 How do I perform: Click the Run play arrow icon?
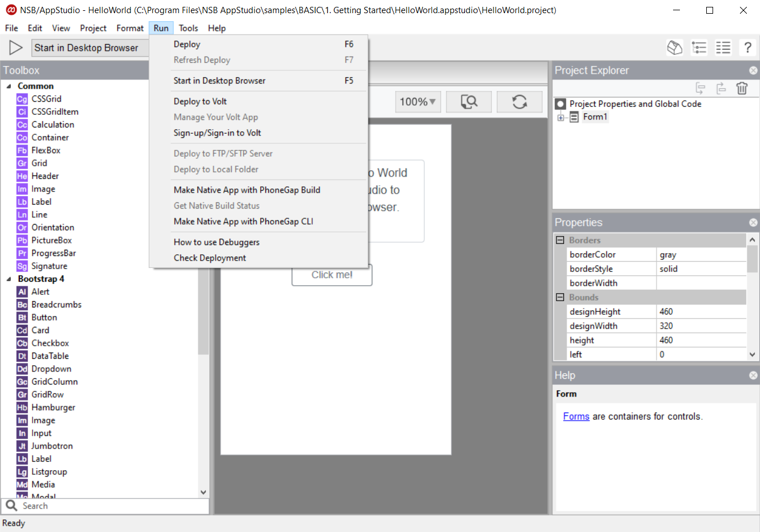[16, 48]
